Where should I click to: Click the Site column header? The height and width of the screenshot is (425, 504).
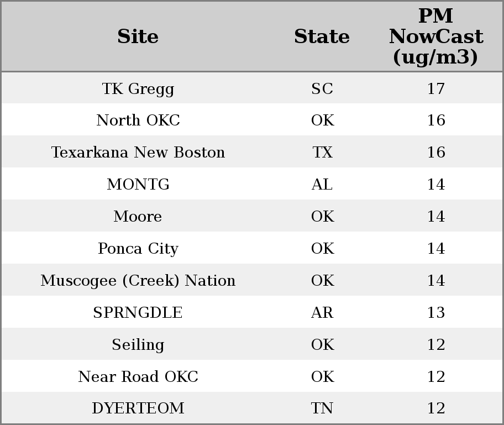[138, 37]
